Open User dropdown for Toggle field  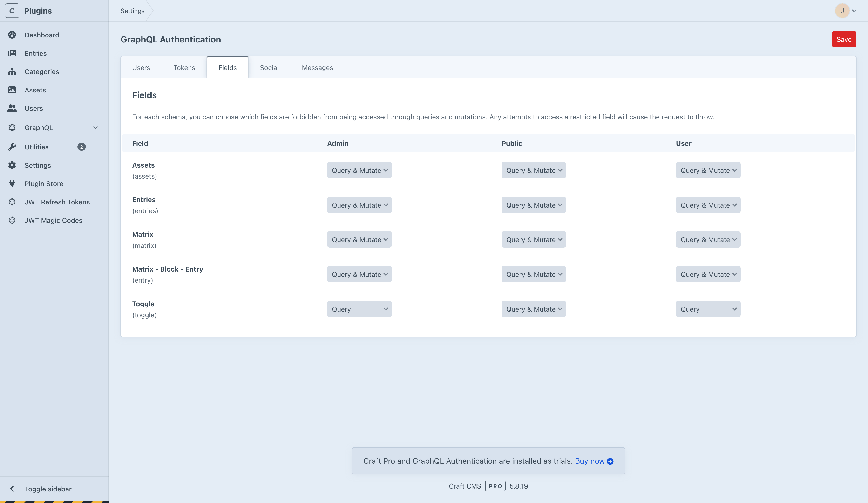(707, 309)
